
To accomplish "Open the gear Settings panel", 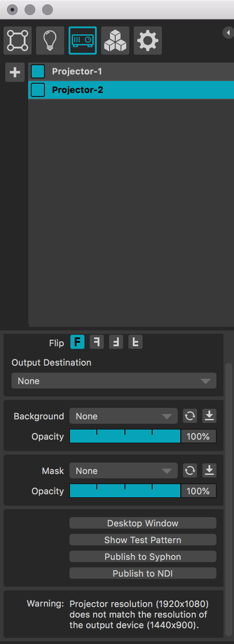I will click(x=148, y=41).
